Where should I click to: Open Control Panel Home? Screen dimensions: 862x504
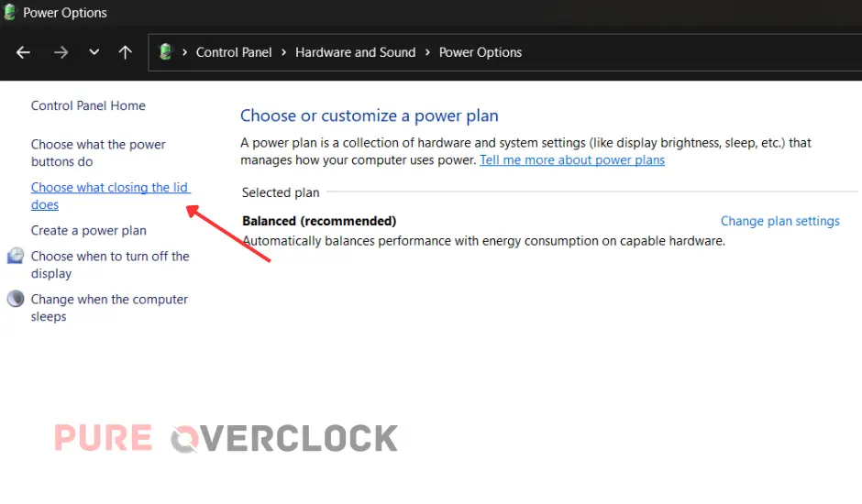[88, 105]
